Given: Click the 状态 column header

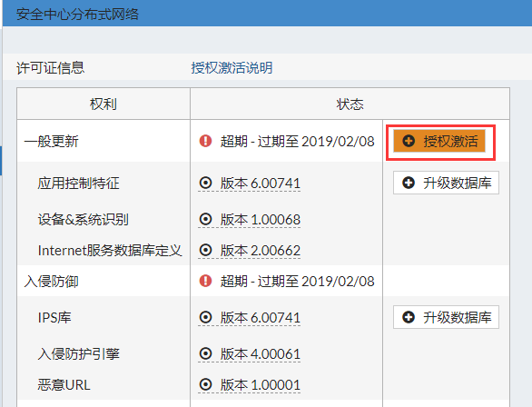Looking at the screenshot, I should [x=350, y=104].
